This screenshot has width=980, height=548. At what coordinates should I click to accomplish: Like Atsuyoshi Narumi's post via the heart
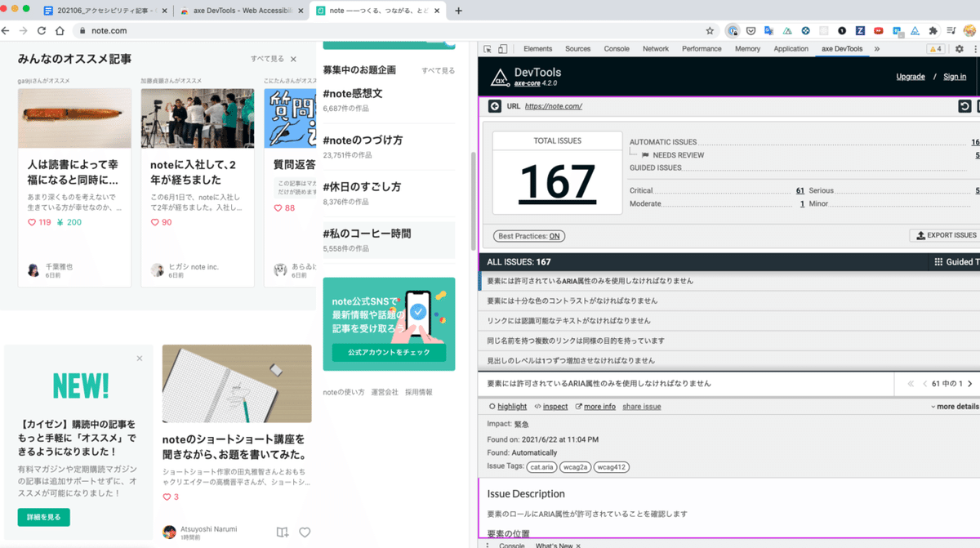coord(305,532)
